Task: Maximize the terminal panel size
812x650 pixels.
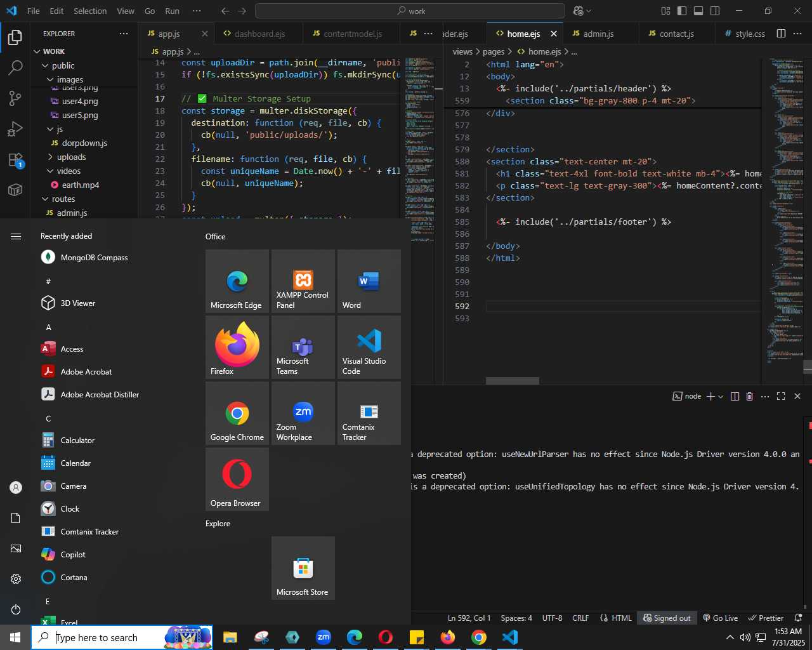Action: [x=781, y=396]
